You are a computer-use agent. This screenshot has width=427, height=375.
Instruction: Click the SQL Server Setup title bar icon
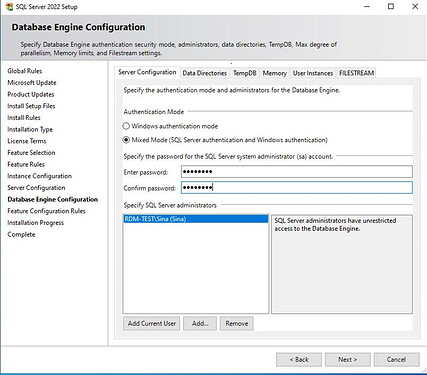coord(9,7)
